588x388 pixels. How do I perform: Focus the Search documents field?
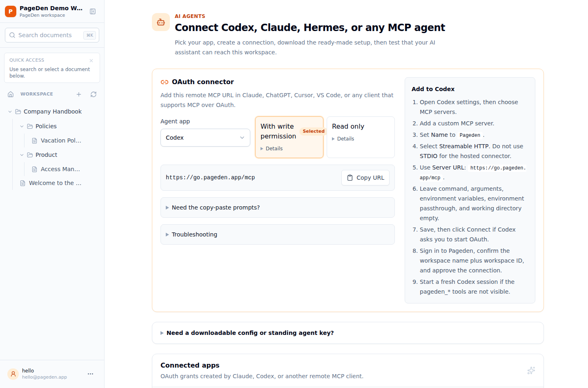click(x=52, y=35)
